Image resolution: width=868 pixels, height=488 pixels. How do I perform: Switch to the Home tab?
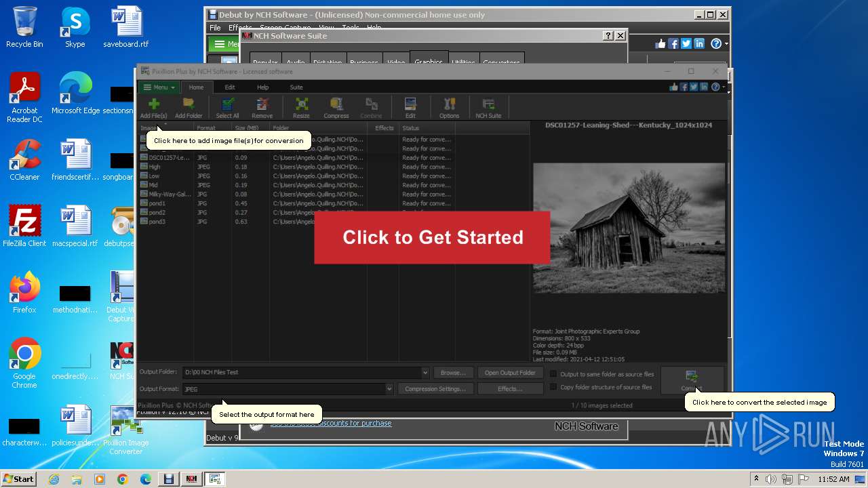196,87
